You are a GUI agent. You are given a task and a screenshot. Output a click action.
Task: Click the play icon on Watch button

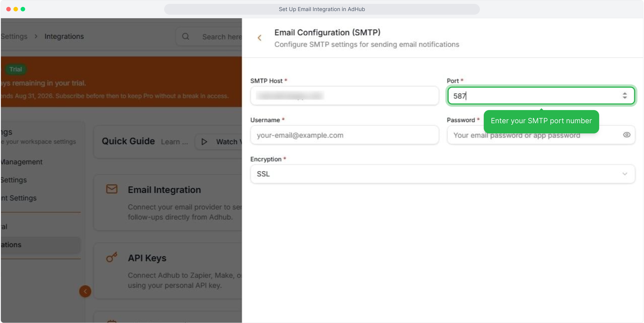204,142
